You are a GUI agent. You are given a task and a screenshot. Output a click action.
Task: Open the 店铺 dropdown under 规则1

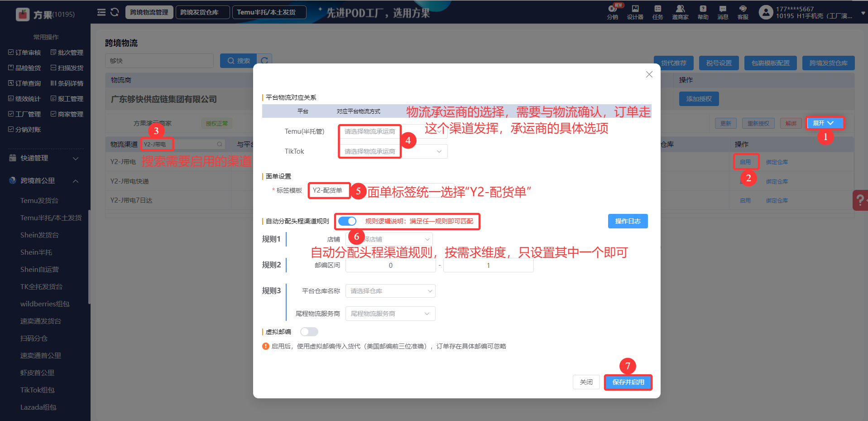[389, 239]
